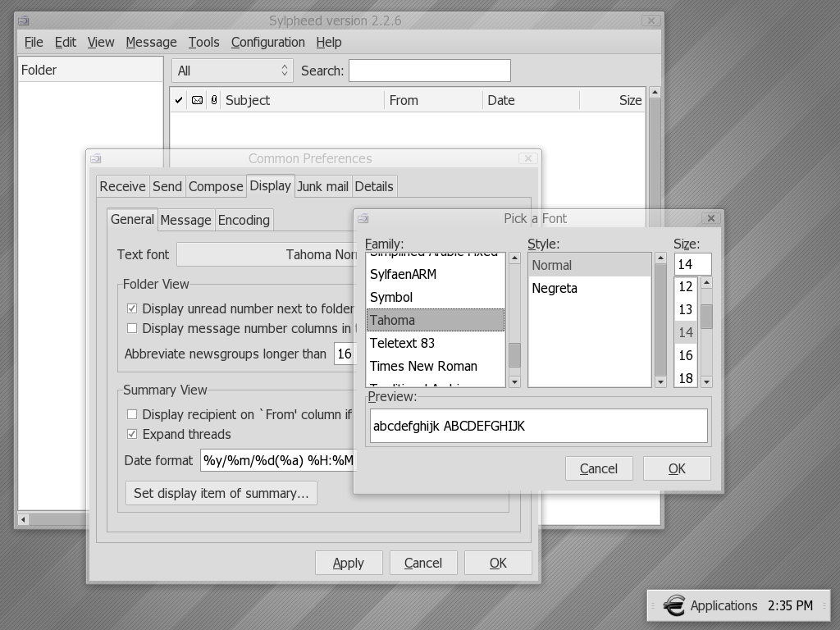Click Sylpheed main window title bar icon
Screen dimensions: 840x630
click(24, 21)
